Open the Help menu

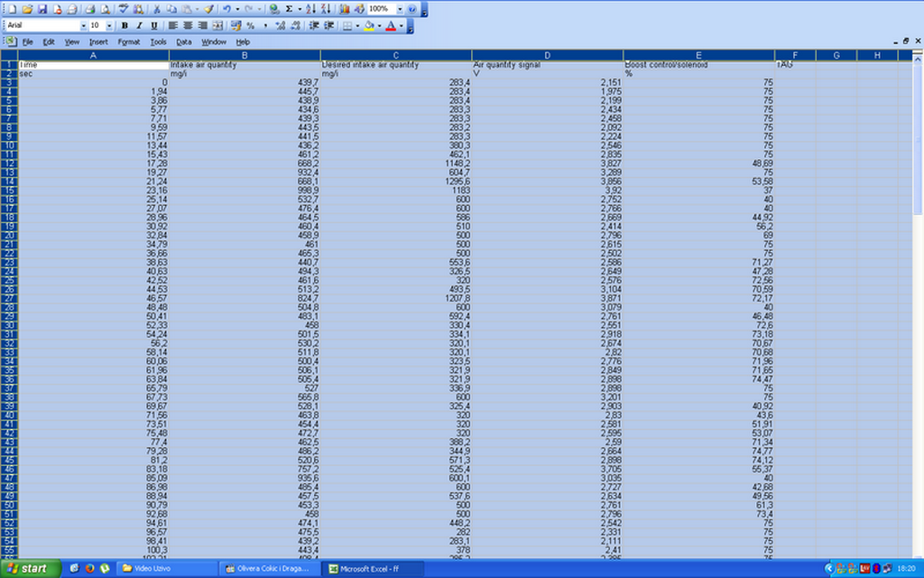click(x=243, y=42)
